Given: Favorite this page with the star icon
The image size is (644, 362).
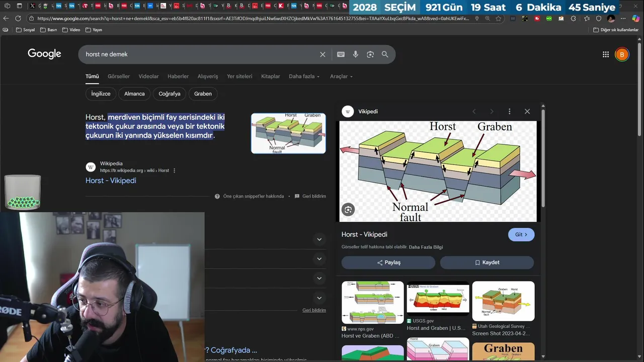Looking at the screenshot, I should pos(499,18).
